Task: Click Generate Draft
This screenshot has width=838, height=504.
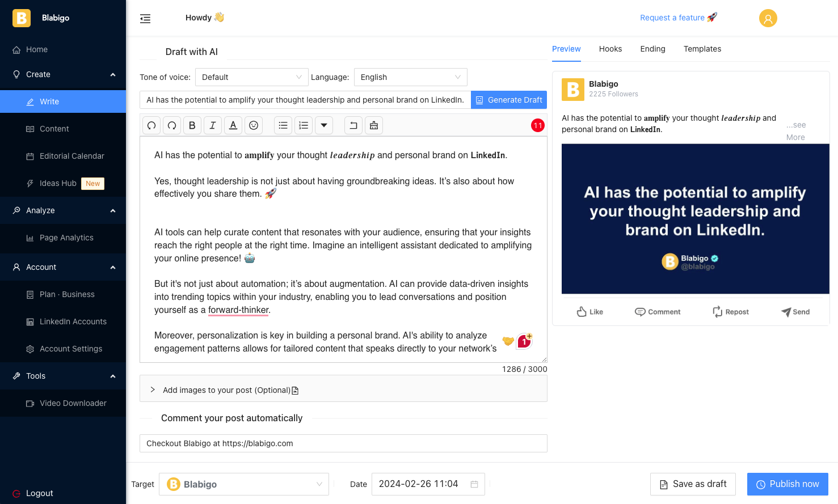Action: click(x=509, y=100)
